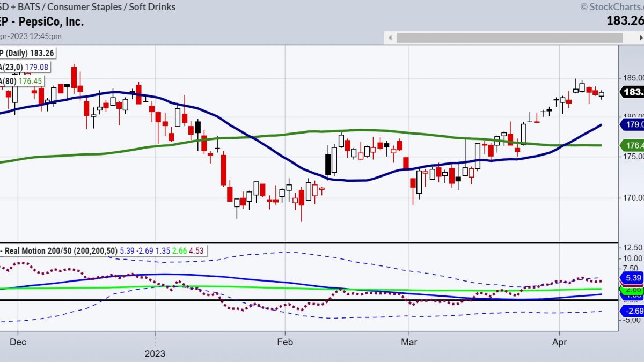Click the blue 5.39 indicator axis tag
Image resolution: width=644 pixels, height=362 pixels.
632,278
